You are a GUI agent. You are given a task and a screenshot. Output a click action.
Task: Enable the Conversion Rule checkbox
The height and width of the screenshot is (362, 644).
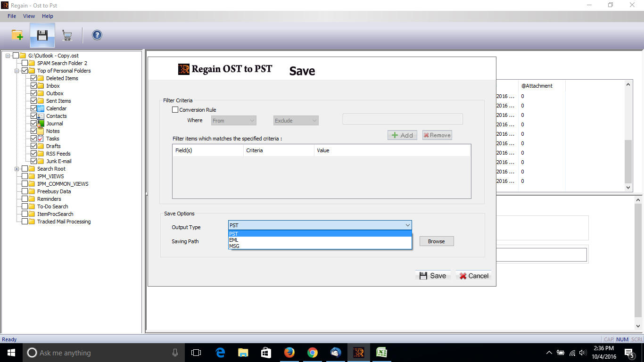[175, 110]
